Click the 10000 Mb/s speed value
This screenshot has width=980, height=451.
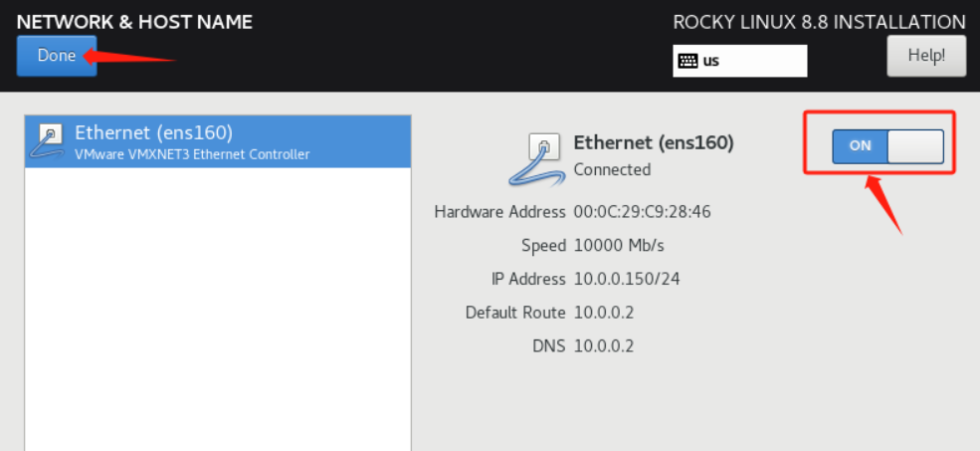(x=619, y=245)
